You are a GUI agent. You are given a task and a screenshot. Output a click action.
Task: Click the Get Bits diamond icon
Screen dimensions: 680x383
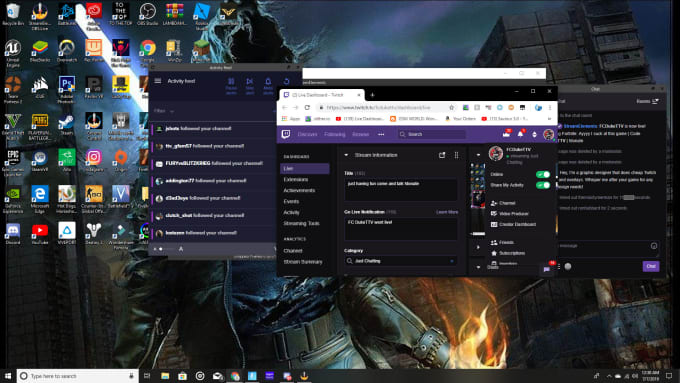(x=534, y=134)
